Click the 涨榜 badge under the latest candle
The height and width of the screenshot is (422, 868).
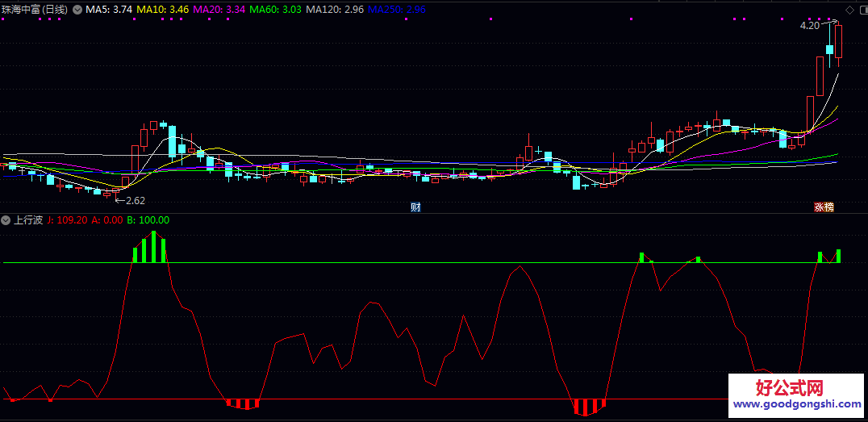click(824, 207)
